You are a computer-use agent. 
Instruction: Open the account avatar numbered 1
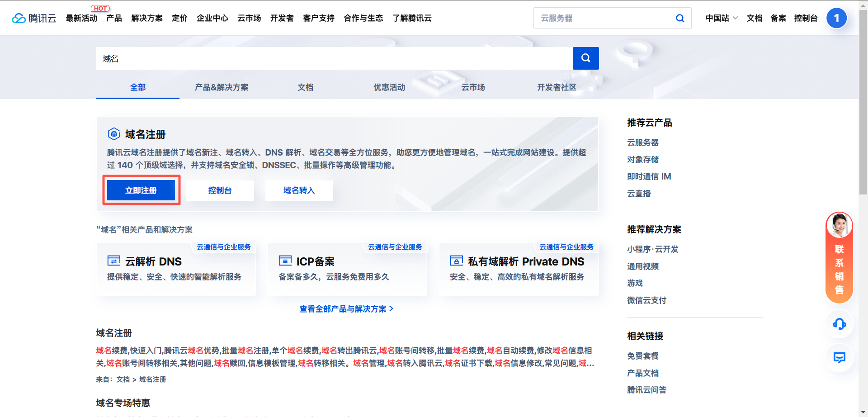pos(836,18)
